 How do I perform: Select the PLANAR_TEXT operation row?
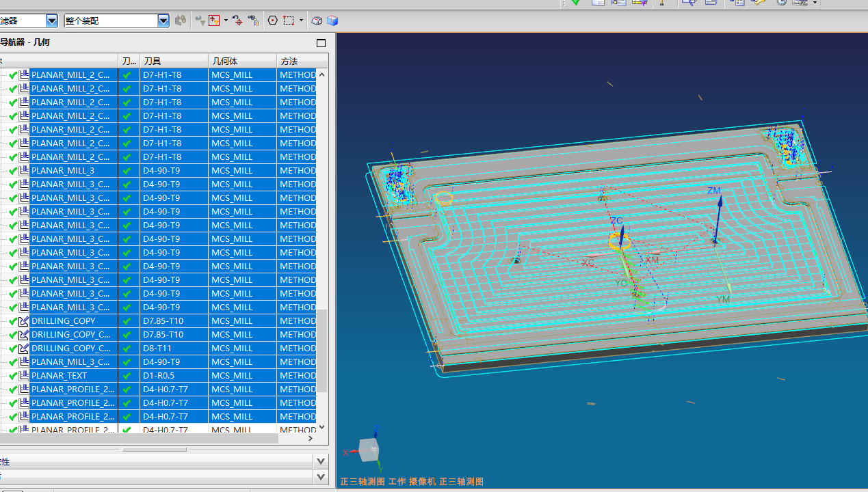59,376
